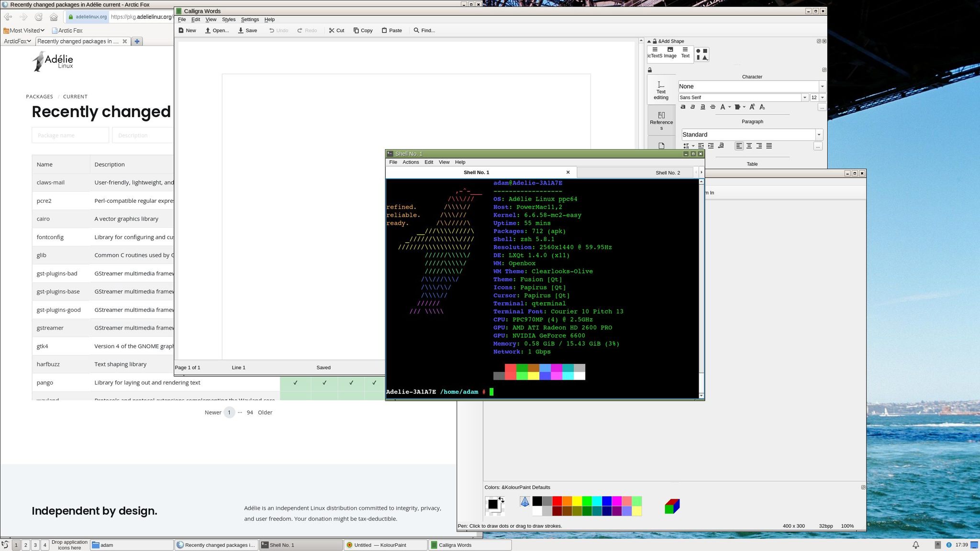Toggle bold formatting in Character panel
The width and height of the screenshot is (980, 551).
(x=683, y=107)
